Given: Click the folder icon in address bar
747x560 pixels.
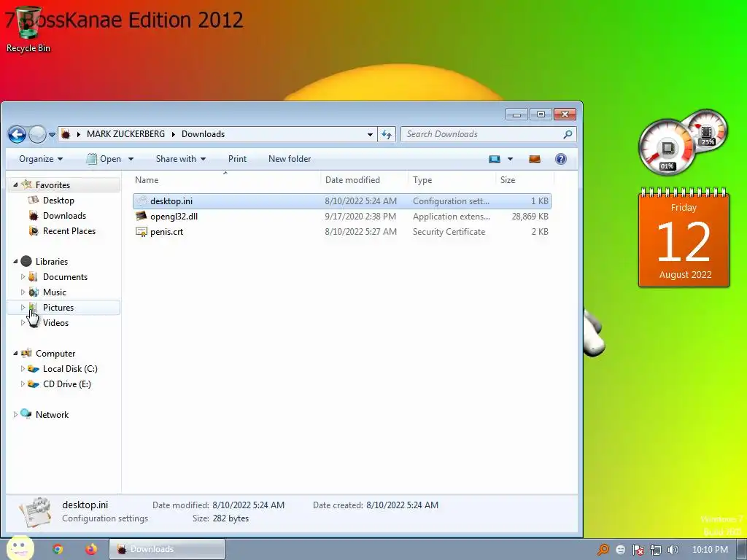Looking at the screenshot, I should click(66, 134).
